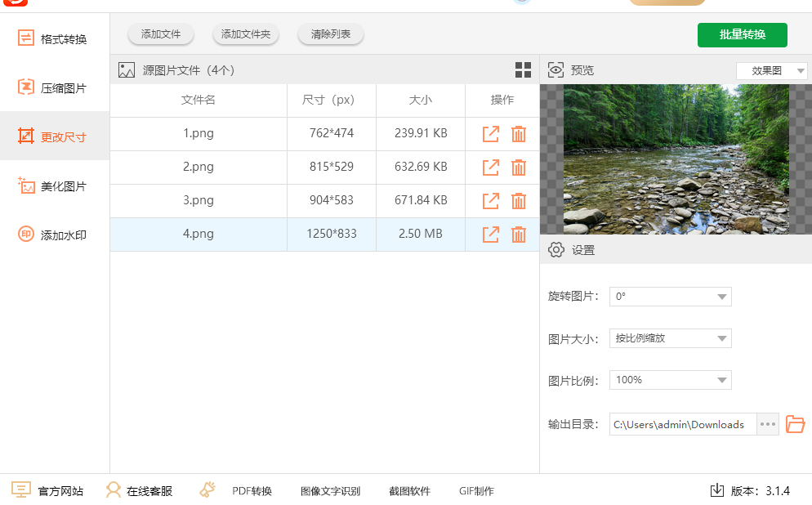
Task: Click the monitor icon beside 官方网站
Action: pos(21,490)
